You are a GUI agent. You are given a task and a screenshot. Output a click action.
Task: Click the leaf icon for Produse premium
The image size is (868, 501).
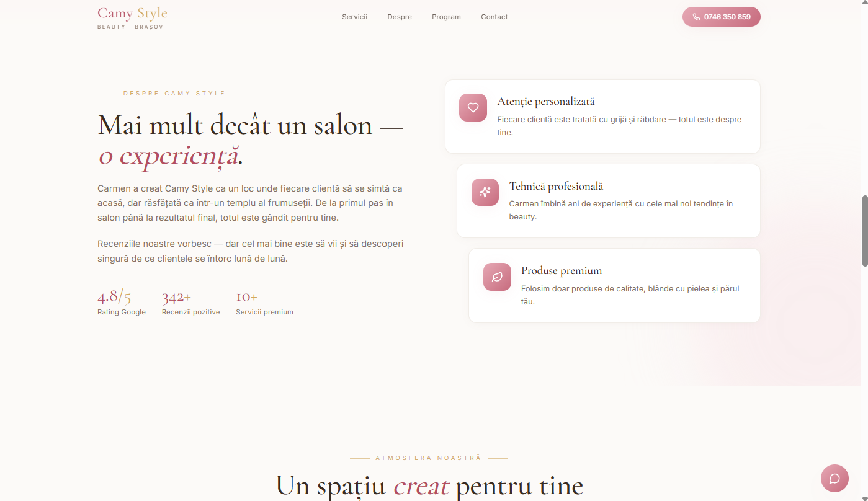[497, 277]
